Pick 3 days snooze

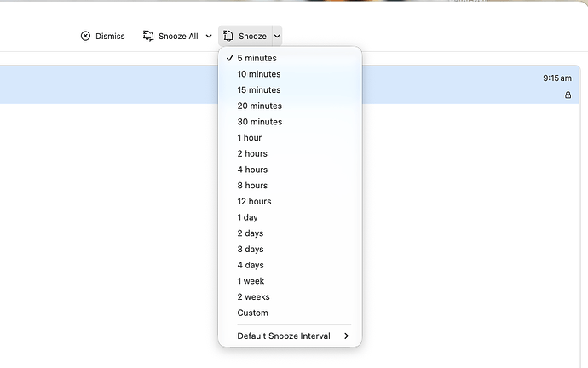(x=290, y=250)
